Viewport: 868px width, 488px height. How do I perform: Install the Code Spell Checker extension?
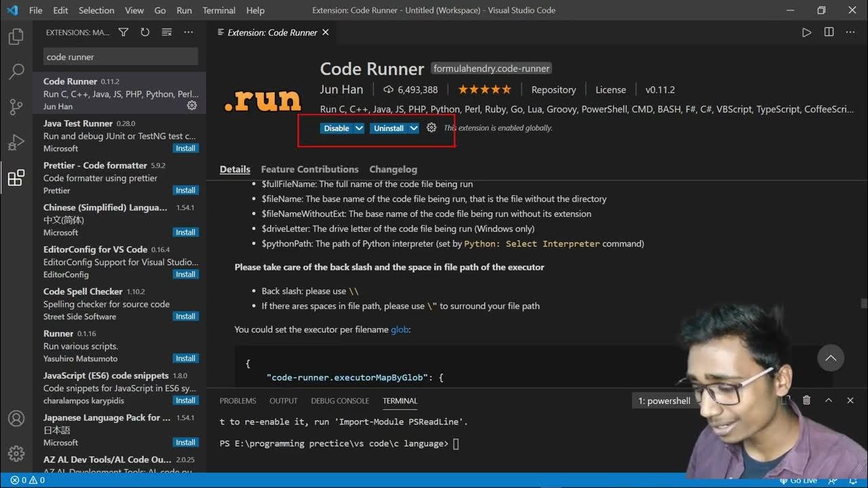(186, 317)
